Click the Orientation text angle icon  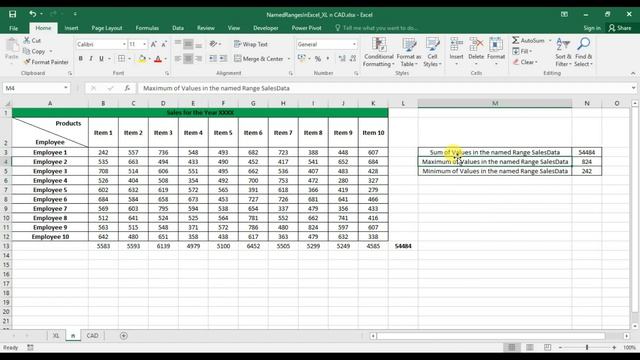coord(213,44)
